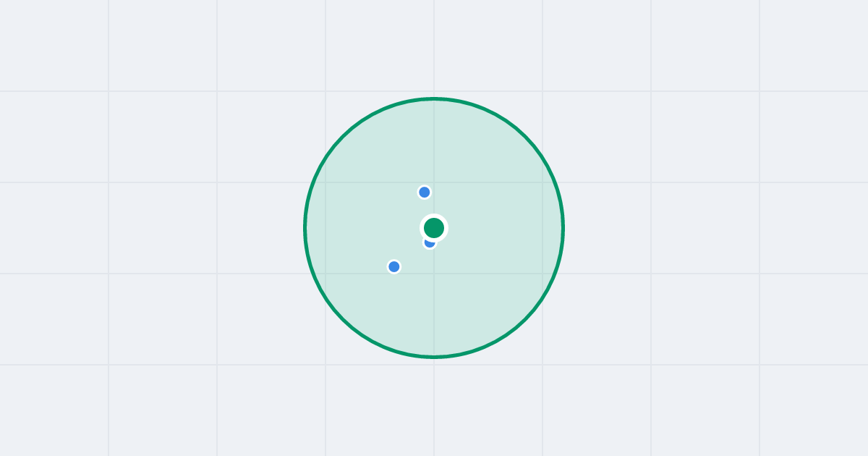This screenshot has width=868, height=456.
Task: Open the green filled dot at the circle's center
Action: point(434,228)
